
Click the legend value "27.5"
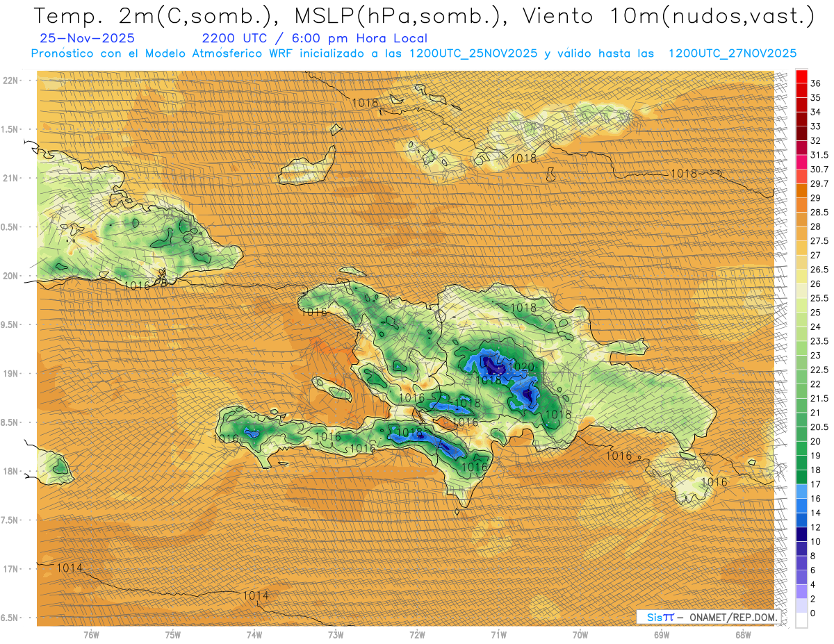click(x=819, y=241)
